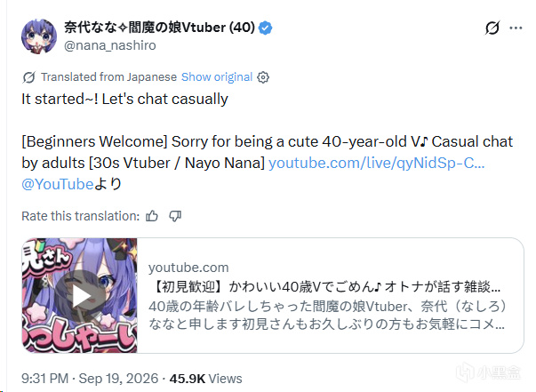Open the youtube.com/live link in tweet
The width and height of the screenshot is (536, 392).
[x=376, y=163]
